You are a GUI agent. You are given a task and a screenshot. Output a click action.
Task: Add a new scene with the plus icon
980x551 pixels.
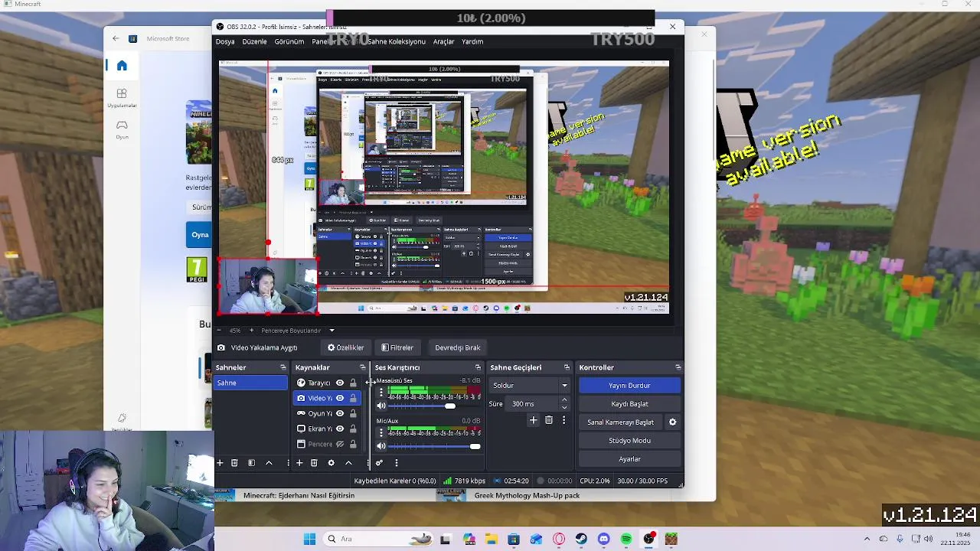(220, 463)
